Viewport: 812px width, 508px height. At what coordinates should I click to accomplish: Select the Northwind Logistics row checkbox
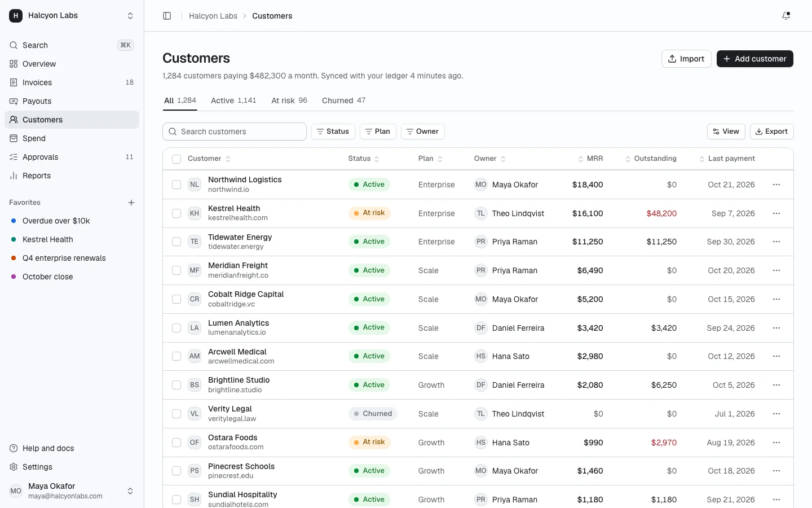[x=176, y=185]
